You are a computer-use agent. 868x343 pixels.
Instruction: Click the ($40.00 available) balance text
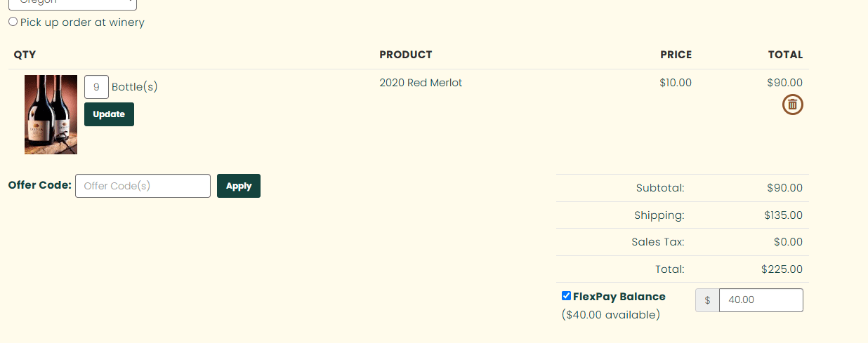[611, 315]
